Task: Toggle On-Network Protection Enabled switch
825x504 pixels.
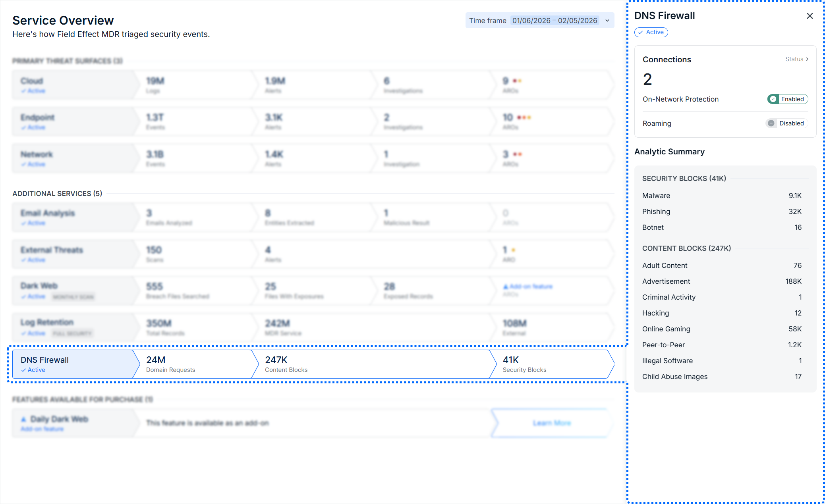Action: click(x=787, y=99)
